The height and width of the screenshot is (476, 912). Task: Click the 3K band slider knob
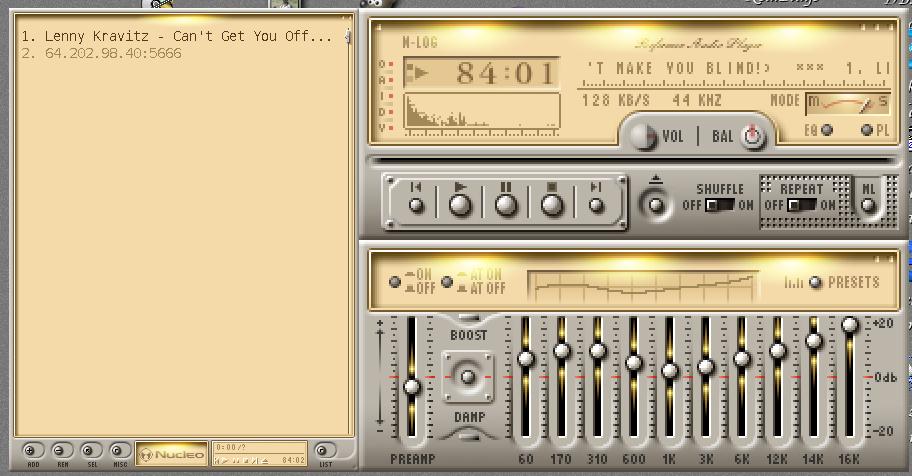tap(706, 367)
